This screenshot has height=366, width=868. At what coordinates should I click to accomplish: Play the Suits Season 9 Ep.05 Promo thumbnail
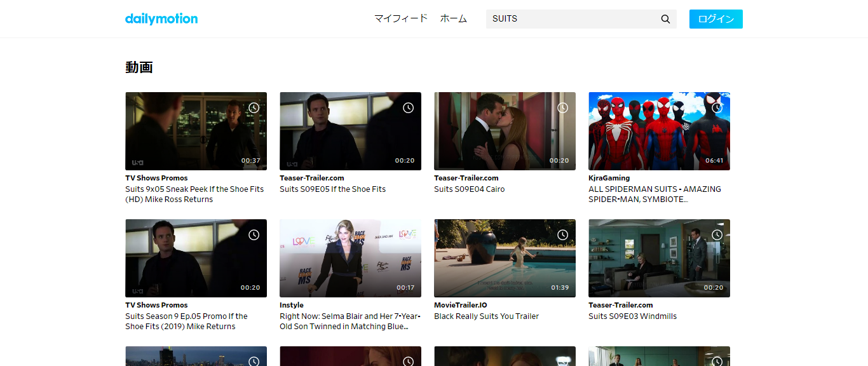click(x=196, y=258)
